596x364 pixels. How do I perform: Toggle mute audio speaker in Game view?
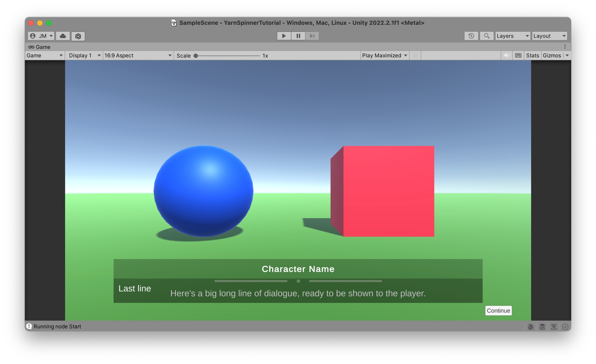(x=506, y=55)
